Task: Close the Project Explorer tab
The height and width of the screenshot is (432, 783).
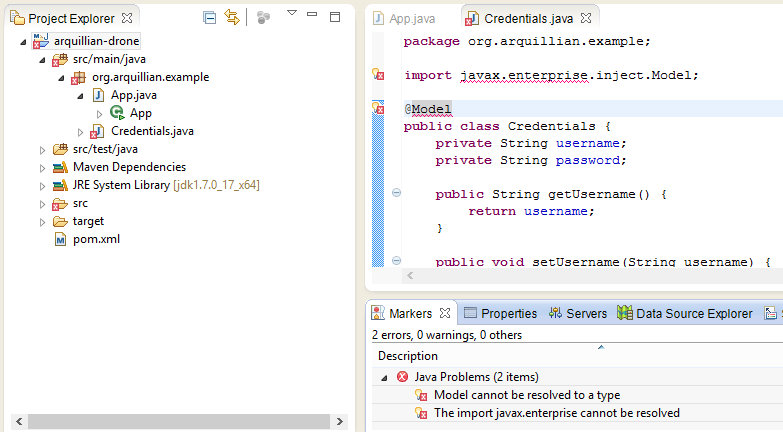Action: tap(127, 18)
